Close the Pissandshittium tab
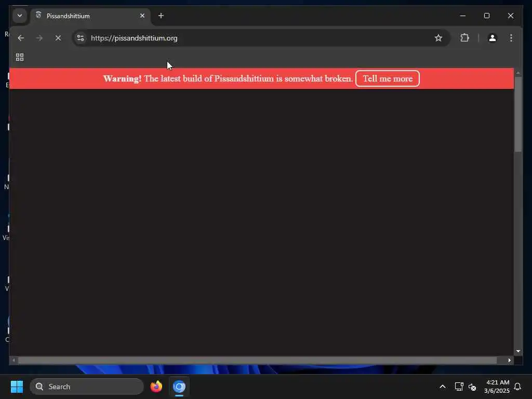The height and width of the screenshot is (399, 532). [x=142, y=16]
